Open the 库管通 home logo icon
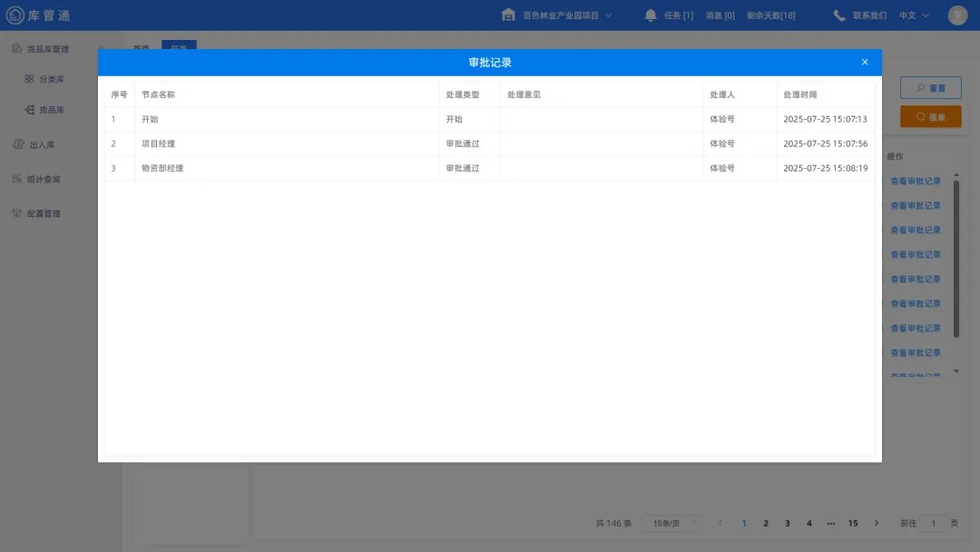 coord(15,15)
